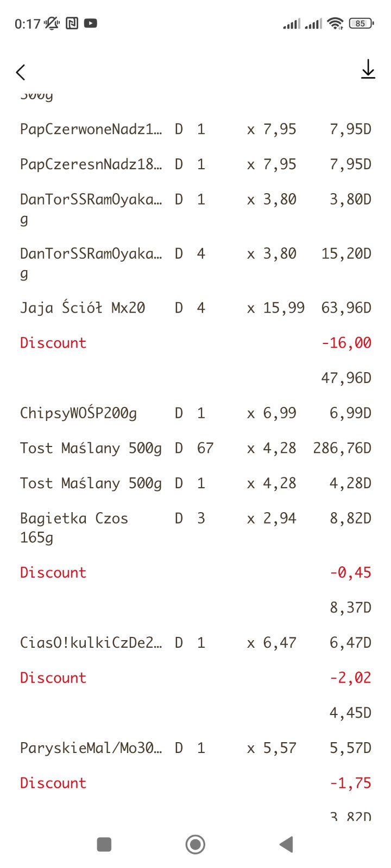Tap the battery indicator showing 85
The width and height of the screenshot is (391, 868).
click(361, 23)
